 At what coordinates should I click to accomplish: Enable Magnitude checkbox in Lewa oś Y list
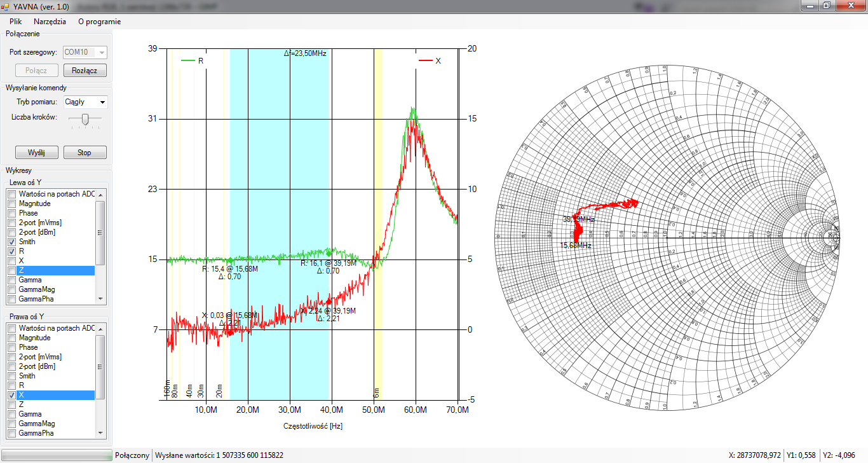point(11,204)
